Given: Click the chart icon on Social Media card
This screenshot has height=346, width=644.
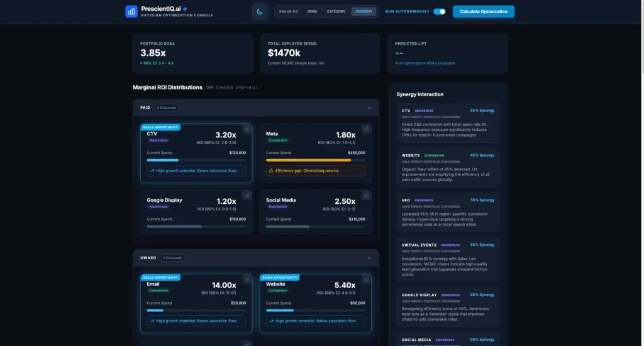Looking at the screenshot, I should [x=365, y=196].
